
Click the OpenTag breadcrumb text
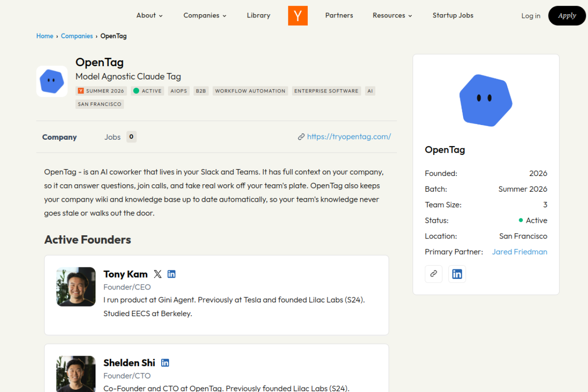(113, 36)
